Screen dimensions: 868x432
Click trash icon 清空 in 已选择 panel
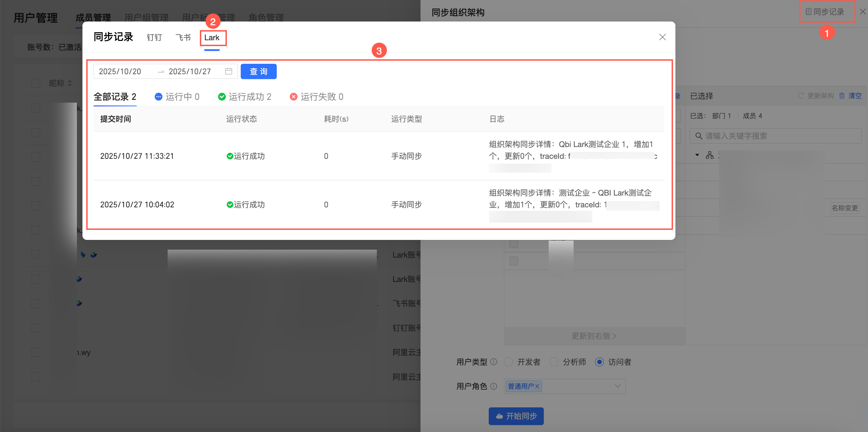click(842, 96)
